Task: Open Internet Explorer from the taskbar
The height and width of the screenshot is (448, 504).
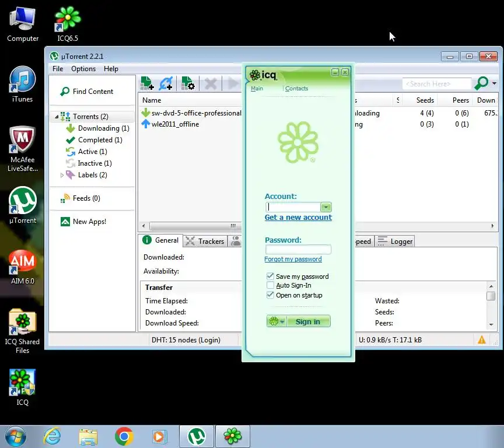Action: tap(52, 437)
